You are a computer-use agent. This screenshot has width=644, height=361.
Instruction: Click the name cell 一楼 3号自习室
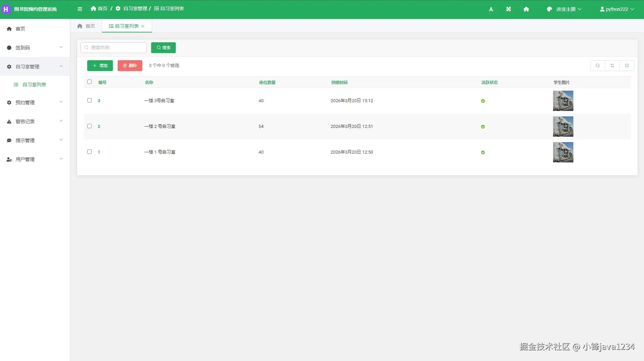[159, 101]
